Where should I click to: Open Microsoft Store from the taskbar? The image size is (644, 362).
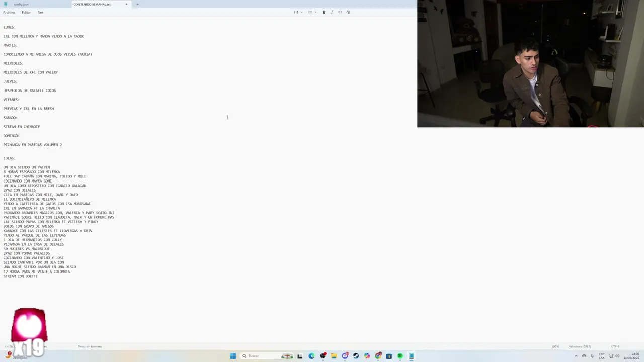coord(389,356)
